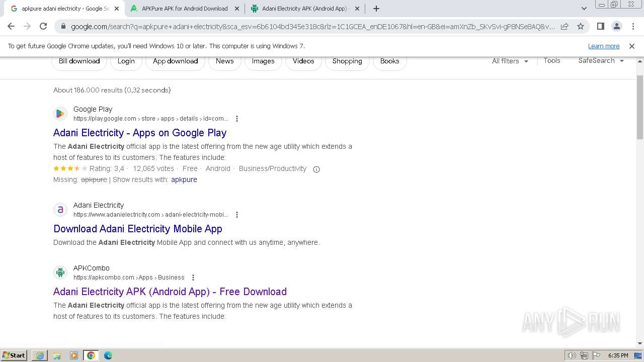Share this page icon in address bar
The height and width of the screenshot is (362, 644).
[x=565, y=26]
